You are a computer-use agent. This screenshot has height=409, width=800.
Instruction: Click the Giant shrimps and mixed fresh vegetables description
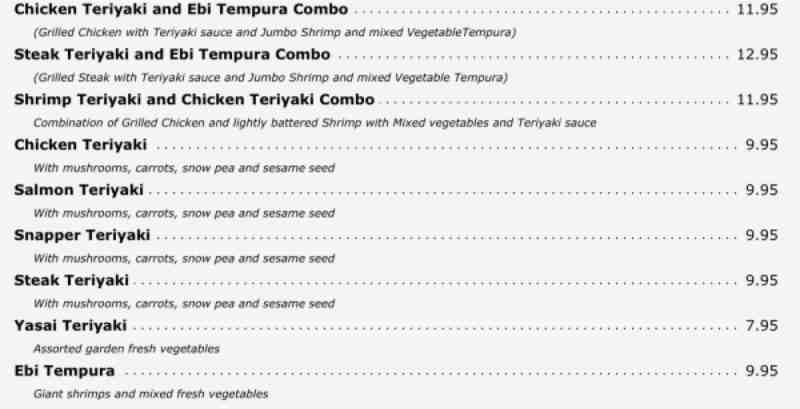coord(151,394)
